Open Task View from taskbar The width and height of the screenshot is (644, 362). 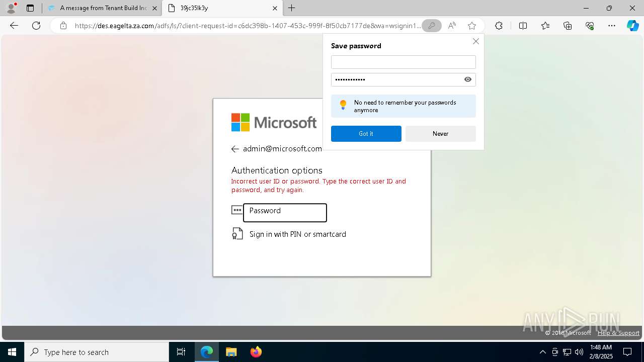pos(181,352)
